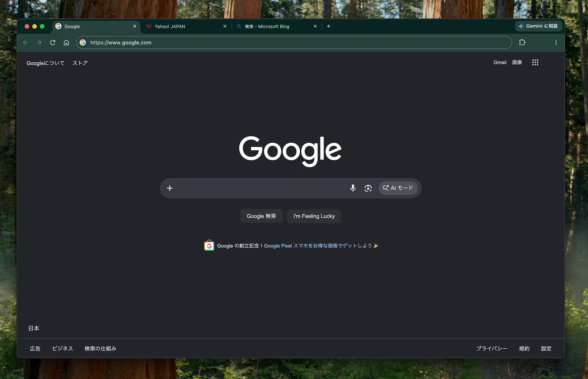
Task: Click the browser back arrow
Action: click(26, 42)
